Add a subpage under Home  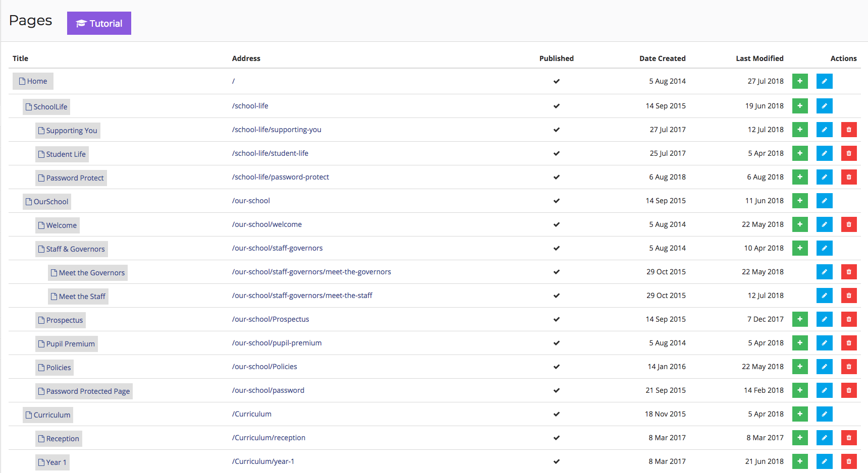tap(800, 81)
